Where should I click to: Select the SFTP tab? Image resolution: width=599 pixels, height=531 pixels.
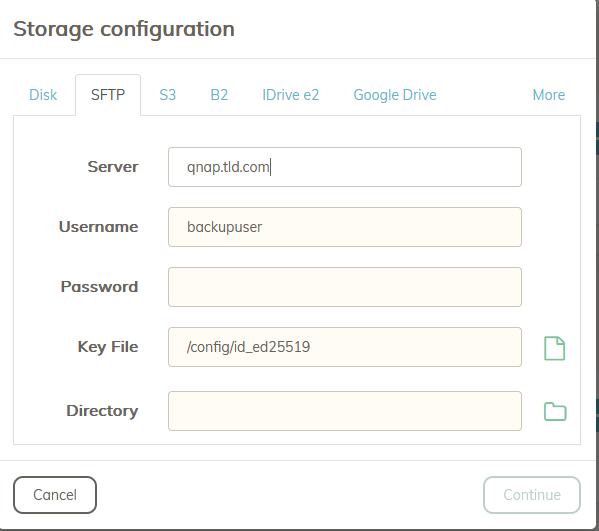pos(108,95)
